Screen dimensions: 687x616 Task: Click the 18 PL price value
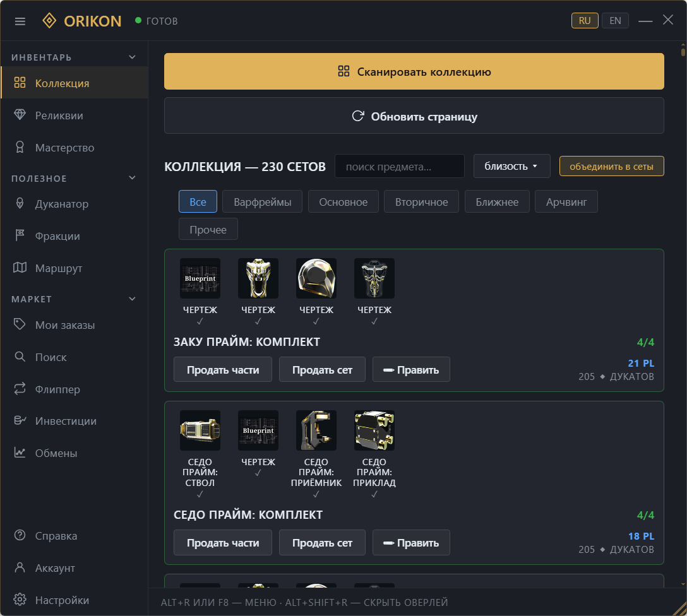coord(641,536)
